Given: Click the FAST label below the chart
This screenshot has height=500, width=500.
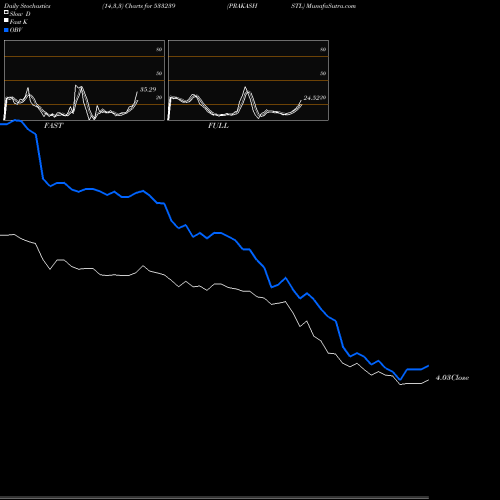Looking at the screenshot, I should (53, 126).
